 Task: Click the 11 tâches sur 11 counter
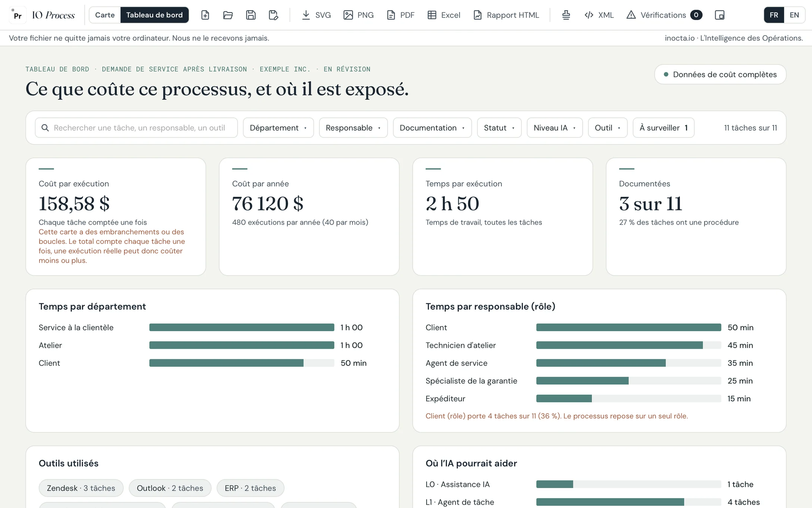tap(750, 128)
